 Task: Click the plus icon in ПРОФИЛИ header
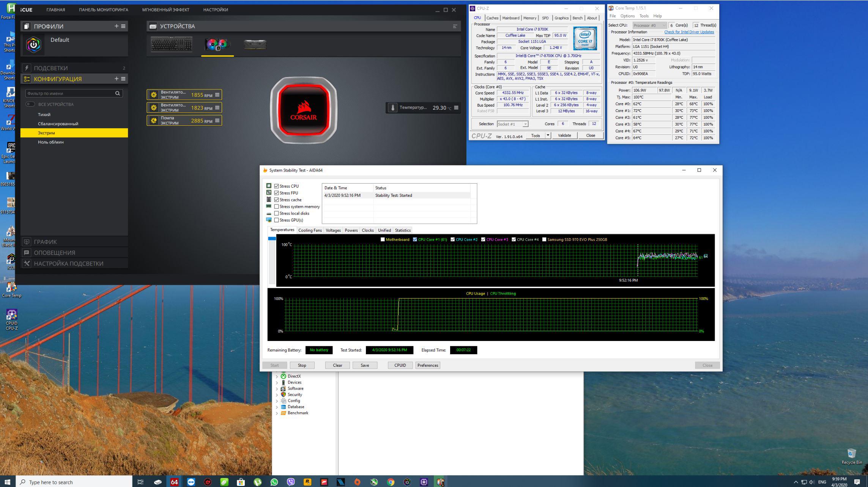pyautogui.click(x=117, y=26)
